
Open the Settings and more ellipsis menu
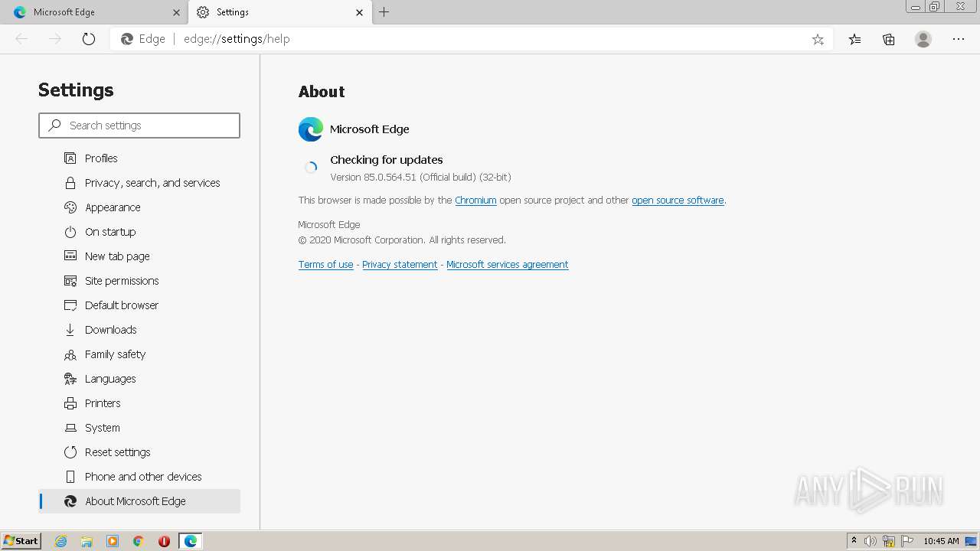point(959,39)
